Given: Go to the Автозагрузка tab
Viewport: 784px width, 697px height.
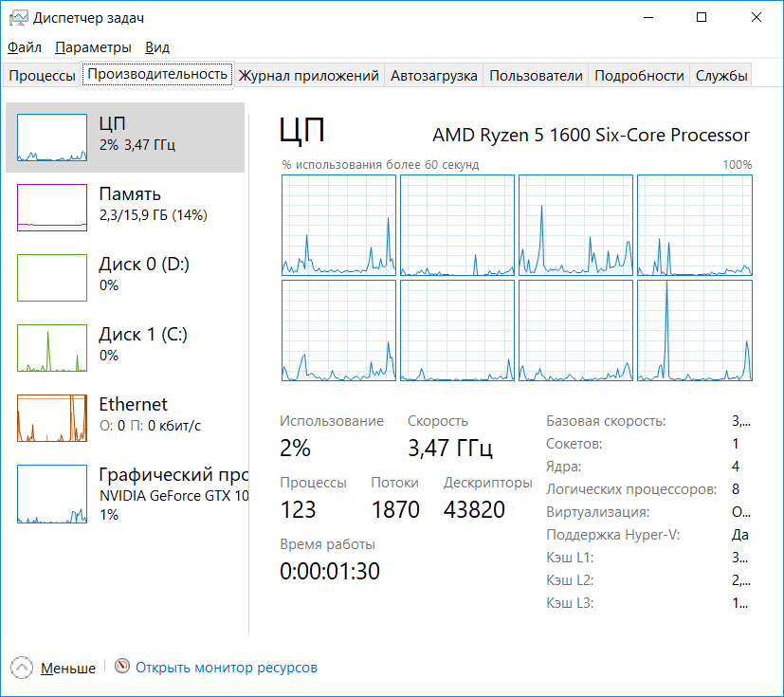Looking at the screenshot, I should [434, 76].
